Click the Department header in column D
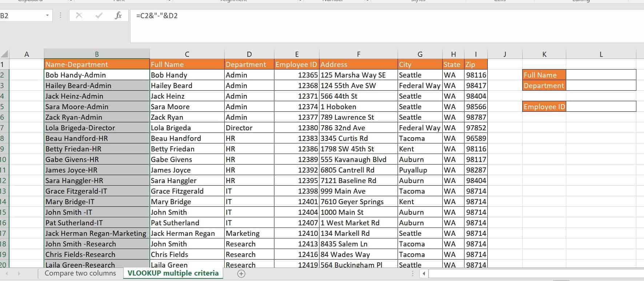 (x=249, y=64)
